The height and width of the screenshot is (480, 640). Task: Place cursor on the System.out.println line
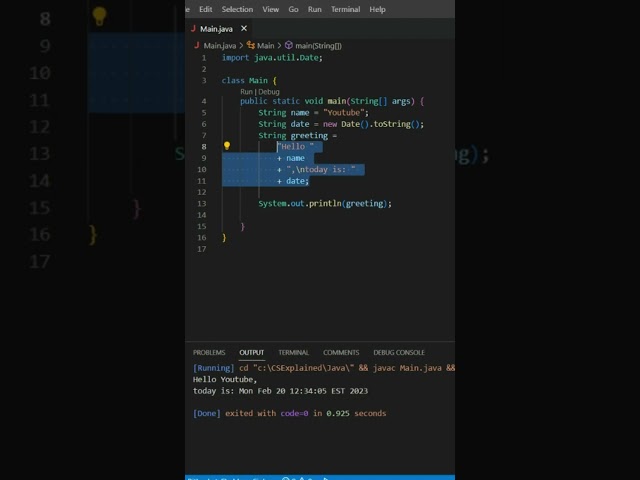pos(325,204)
